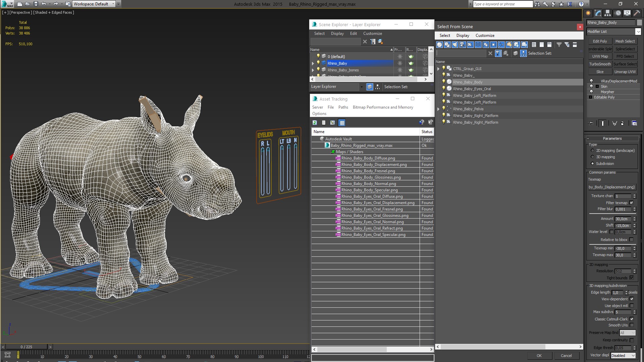Screen dimensions: 644x362
Task: Open Bitmap Performance and Memory menu
Action: pyautogui.click(x=383, y=107)
